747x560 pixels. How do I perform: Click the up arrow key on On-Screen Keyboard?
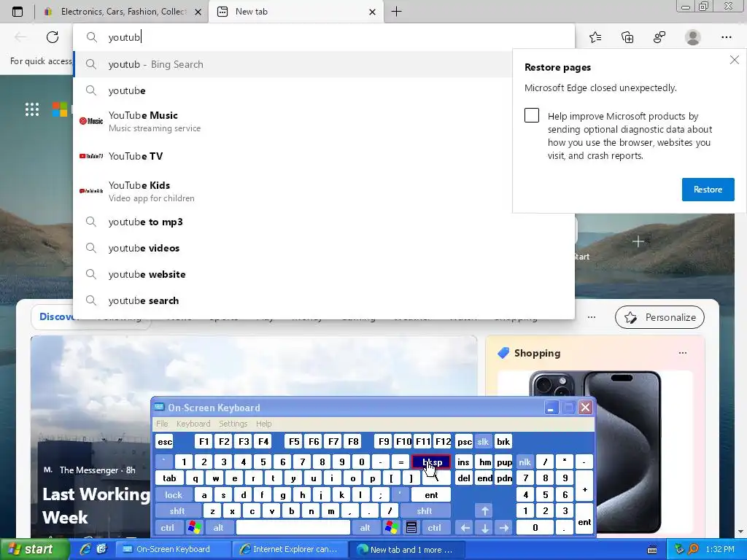(484, 511)
